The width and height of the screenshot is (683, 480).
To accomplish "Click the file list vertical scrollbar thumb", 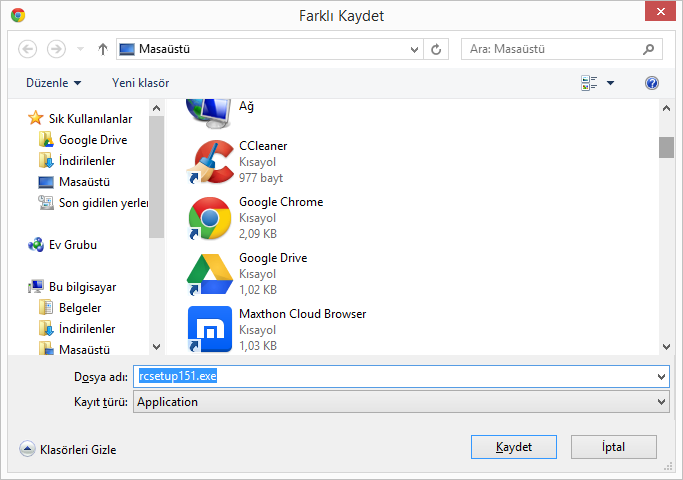I will (666, 147).
